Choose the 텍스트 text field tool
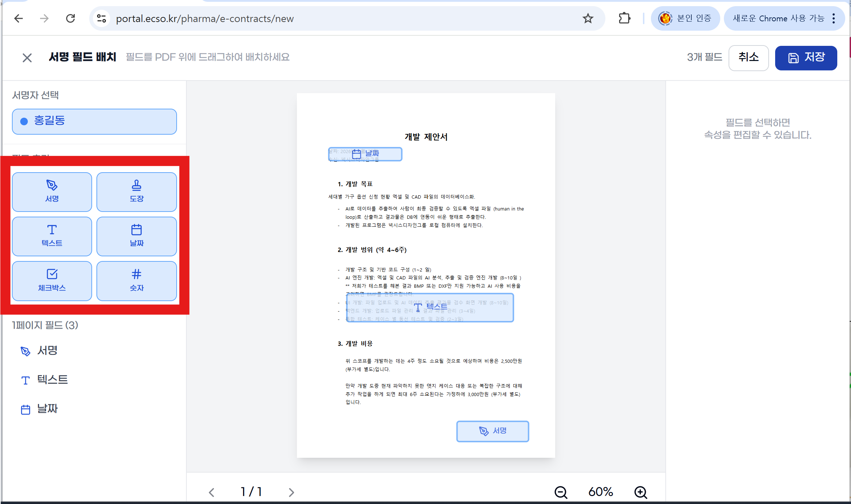The height and width of the screenshot is (504, 851). pyautogui.click(x=52, y=236)
